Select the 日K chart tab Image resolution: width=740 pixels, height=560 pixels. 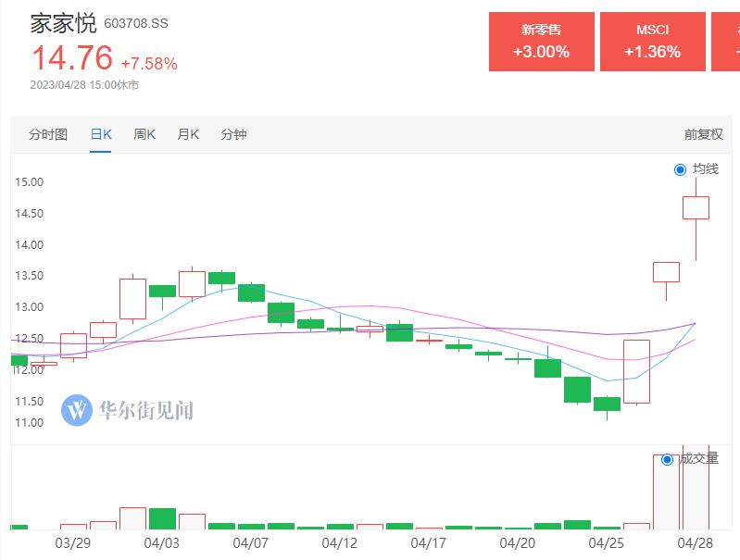click(101, 134)
